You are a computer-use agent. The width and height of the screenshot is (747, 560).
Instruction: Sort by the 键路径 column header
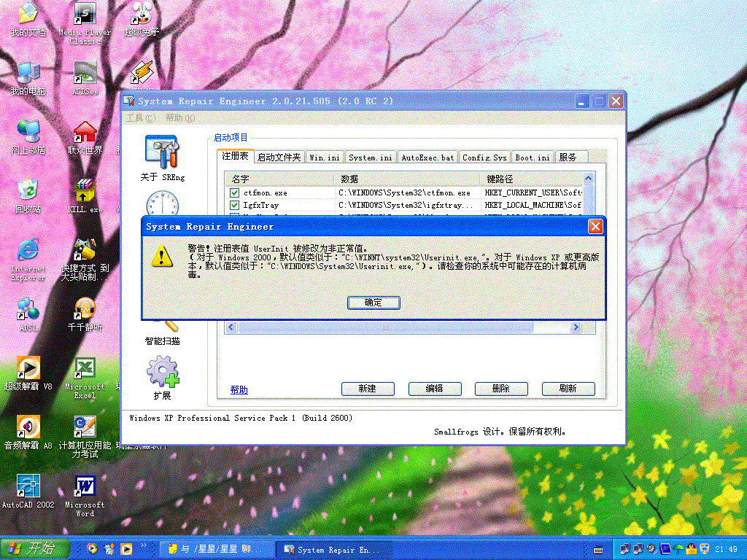532,179
